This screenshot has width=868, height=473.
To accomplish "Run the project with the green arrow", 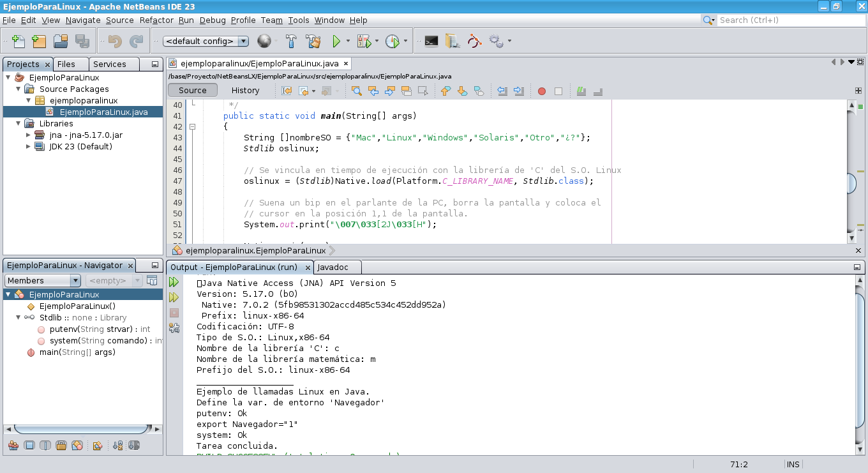I will coord(336,41).
